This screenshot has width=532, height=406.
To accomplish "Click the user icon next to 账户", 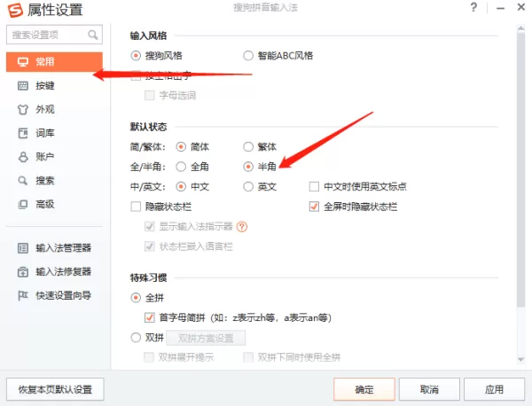I will pos(23,157).
